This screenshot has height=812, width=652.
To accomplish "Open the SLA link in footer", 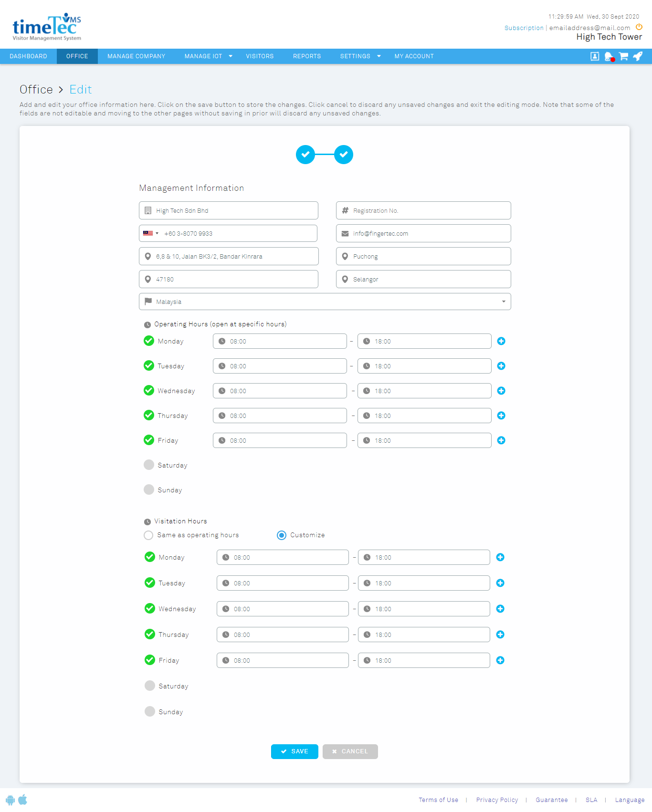I will pos(591,800).
